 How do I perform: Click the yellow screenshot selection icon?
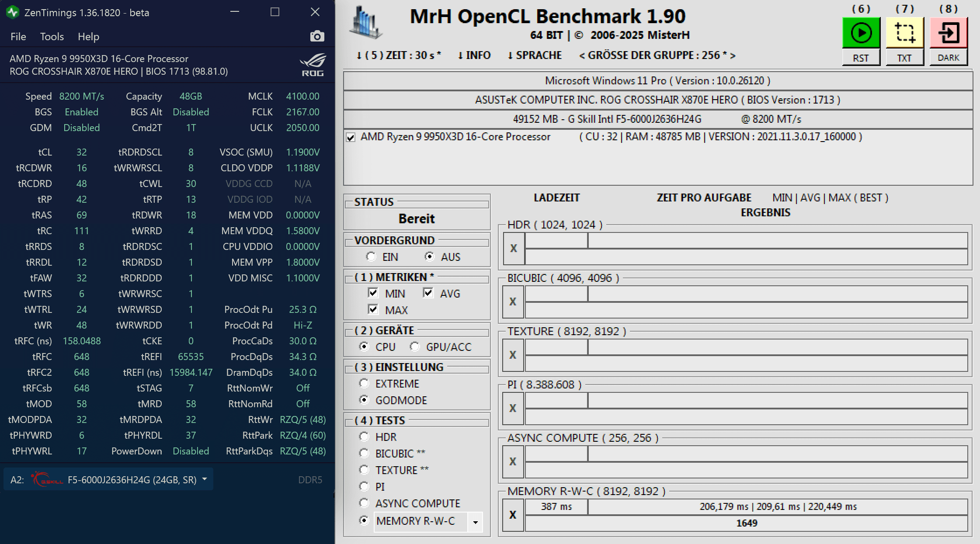point(904,33)
